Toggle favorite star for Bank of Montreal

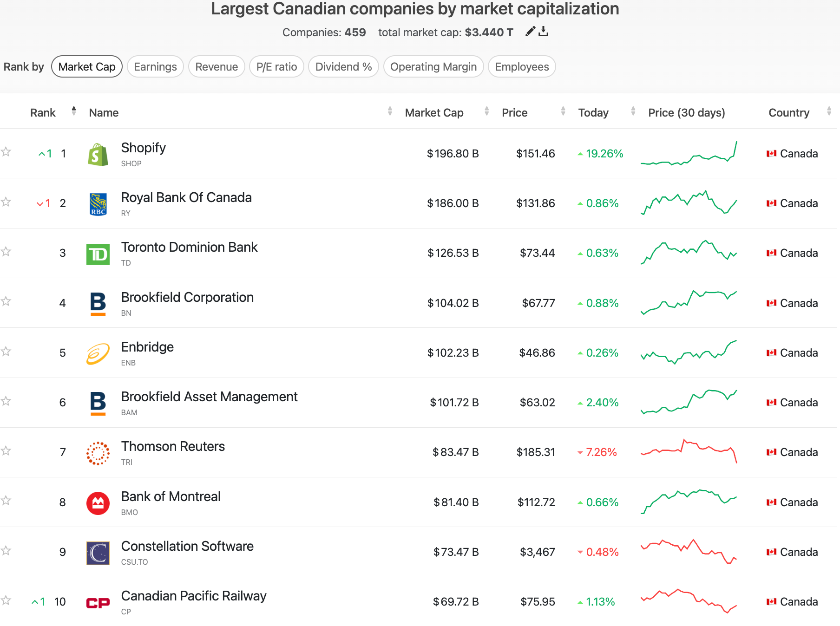click(6, 501)
